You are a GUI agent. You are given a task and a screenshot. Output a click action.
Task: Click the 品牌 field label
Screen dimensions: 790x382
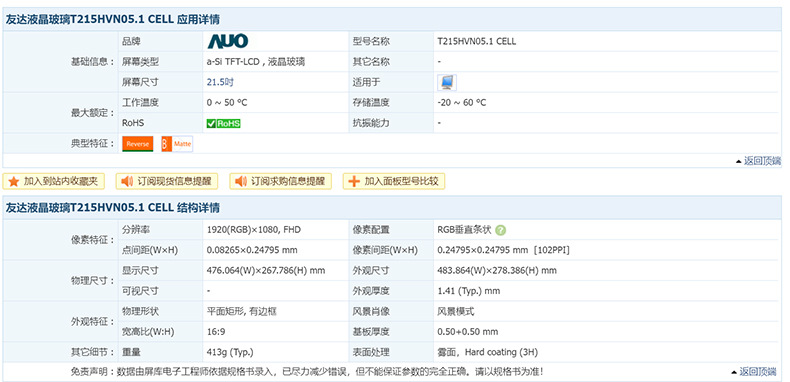pos(131,41)
